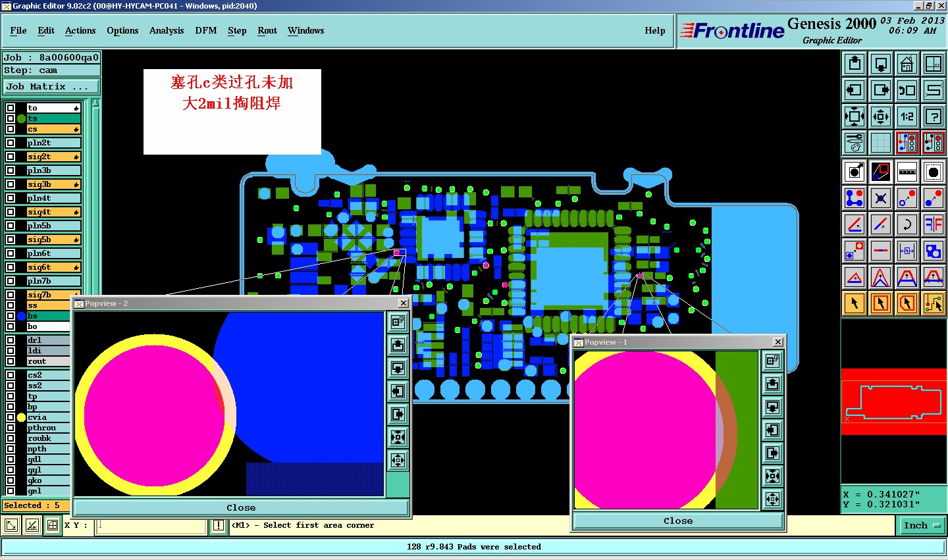Close the Popview - 1 window via Close button

[x=678, y=521]
